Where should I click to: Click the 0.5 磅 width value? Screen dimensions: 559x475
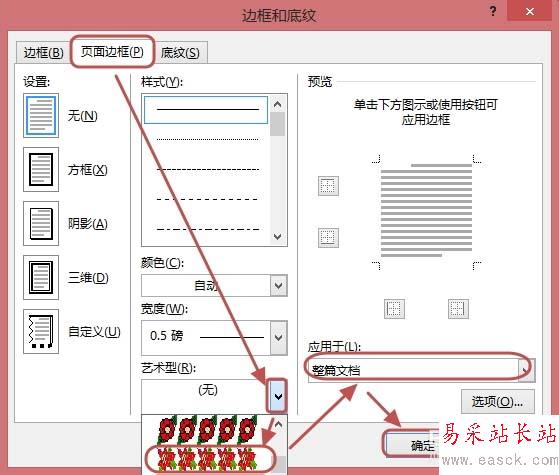166,336
